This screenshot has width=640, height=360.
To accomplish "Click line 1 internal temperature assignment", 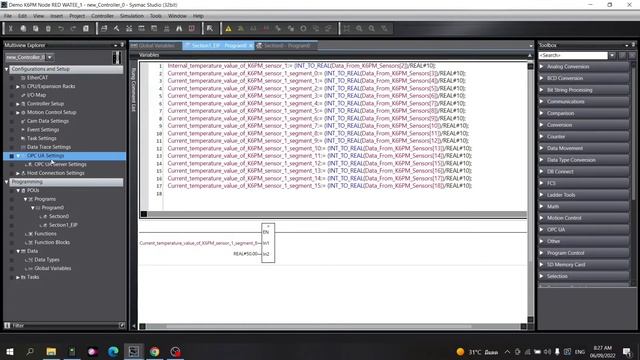I will click(x=302, y=66).
